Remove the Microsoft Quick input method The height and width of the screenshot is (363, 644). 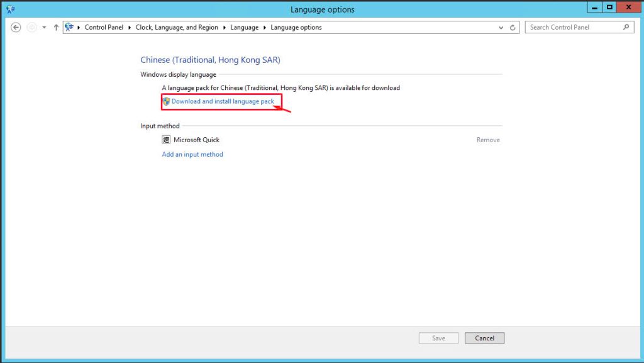click(488, 140)
